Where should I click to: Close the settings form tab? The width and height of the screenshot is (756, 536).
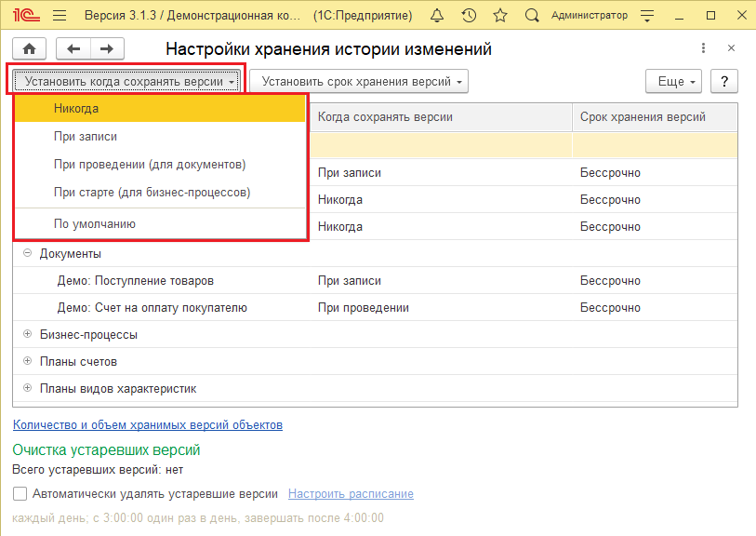[x=731, y=47]
